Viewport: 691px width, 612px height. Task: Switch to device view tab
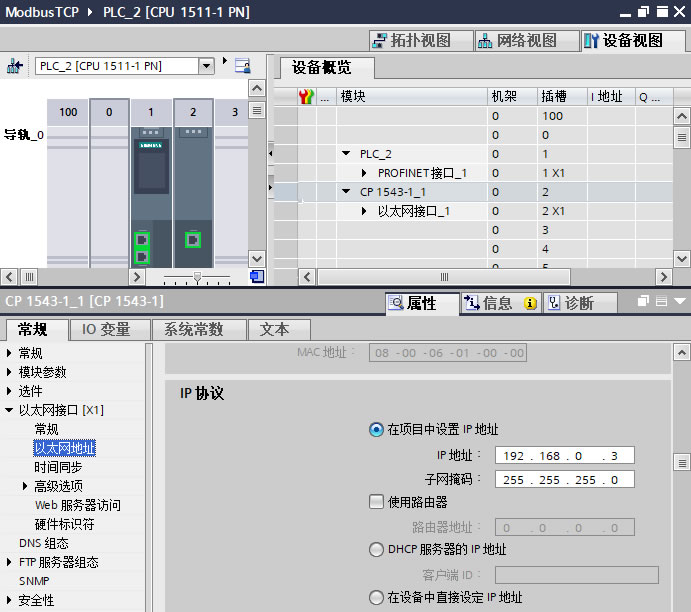[632, 41]
